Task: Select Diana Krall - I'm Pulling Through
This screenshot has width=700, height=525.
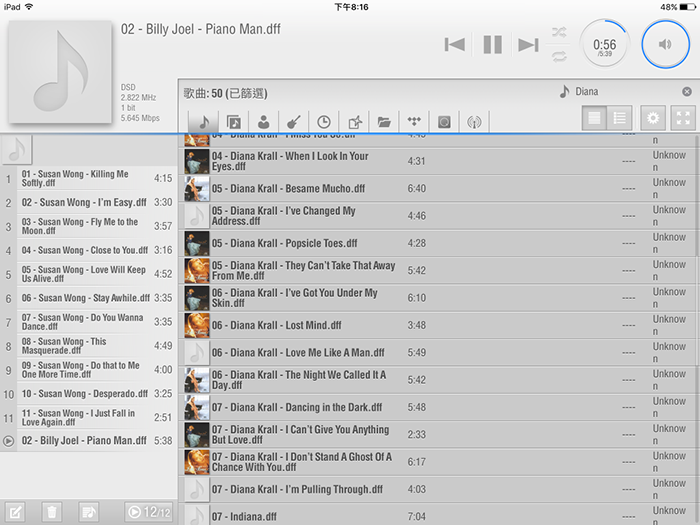Action: click(x=438, y=489)
